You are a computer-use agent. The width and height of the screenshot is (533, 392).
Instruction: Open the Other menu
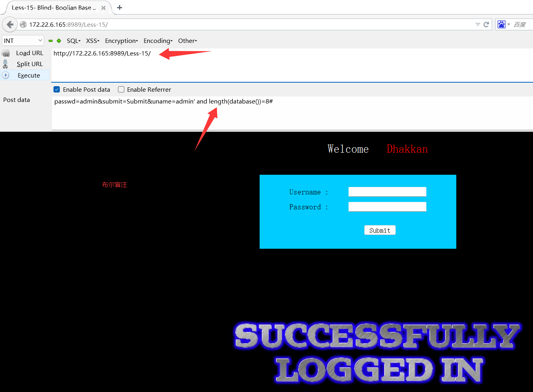(187, 41)
